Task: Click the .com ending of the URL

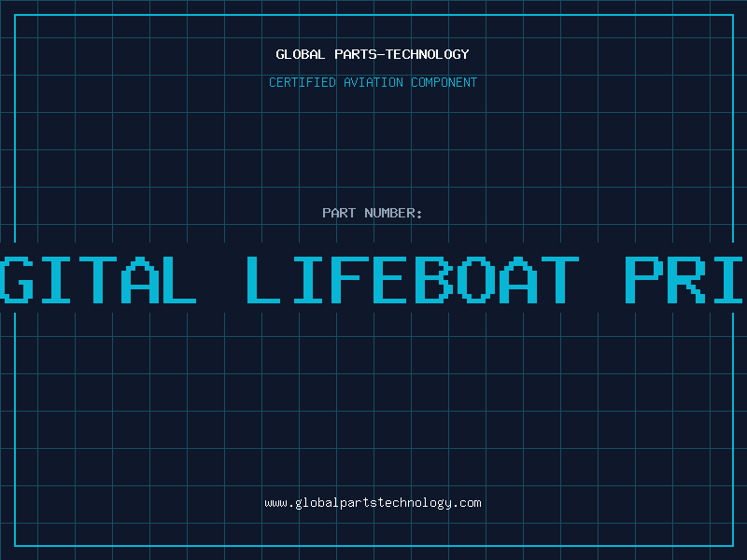Action: (467, 503)
